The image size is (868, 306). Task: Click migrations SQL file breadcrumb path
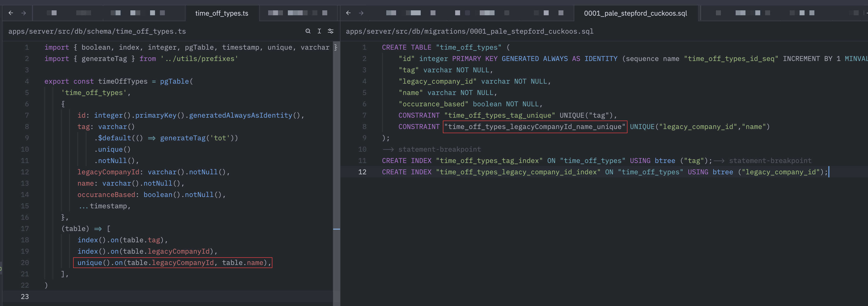pos(469,31)
